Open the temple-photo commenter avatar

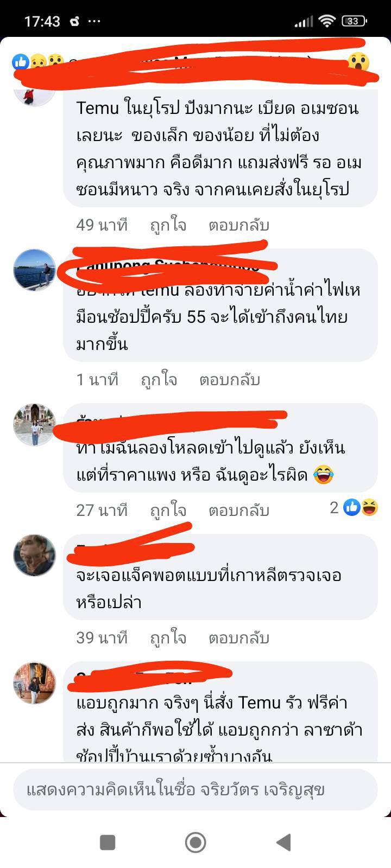click(35, 425)
